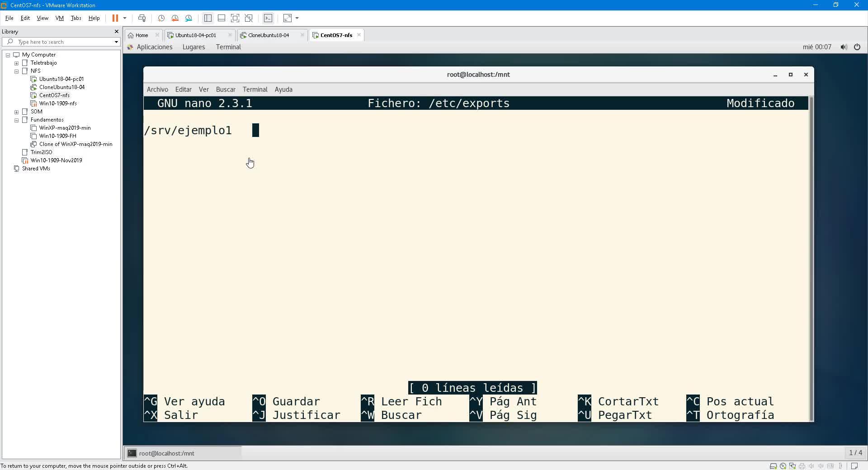Send Ctrl+Alt+Del to the virtual machine
This screenshot has height=470, width=868.
pos(142,18)
